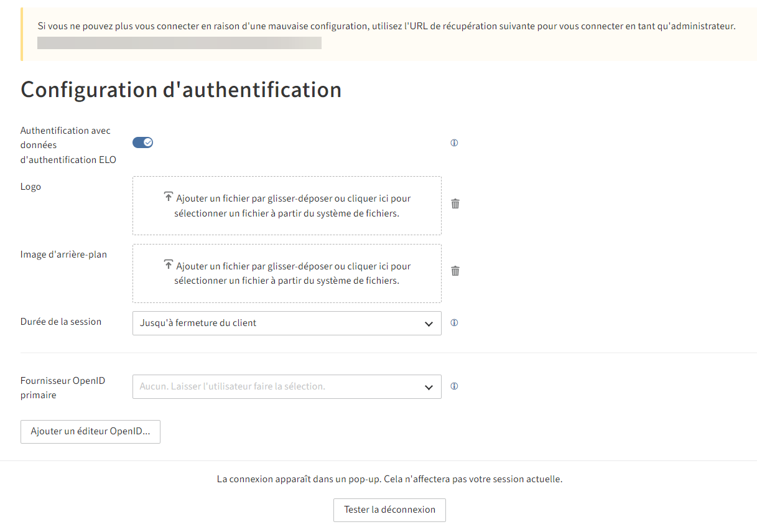This screenshot has width=757, height=532.
Task: Click the Logo field label
Action: coord(30,187)
